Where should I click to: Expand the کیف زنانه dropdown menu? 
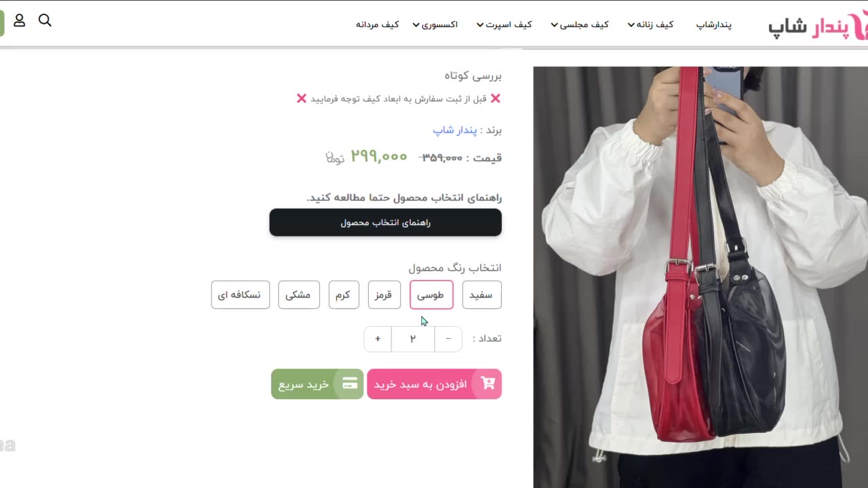pos(650,24)
